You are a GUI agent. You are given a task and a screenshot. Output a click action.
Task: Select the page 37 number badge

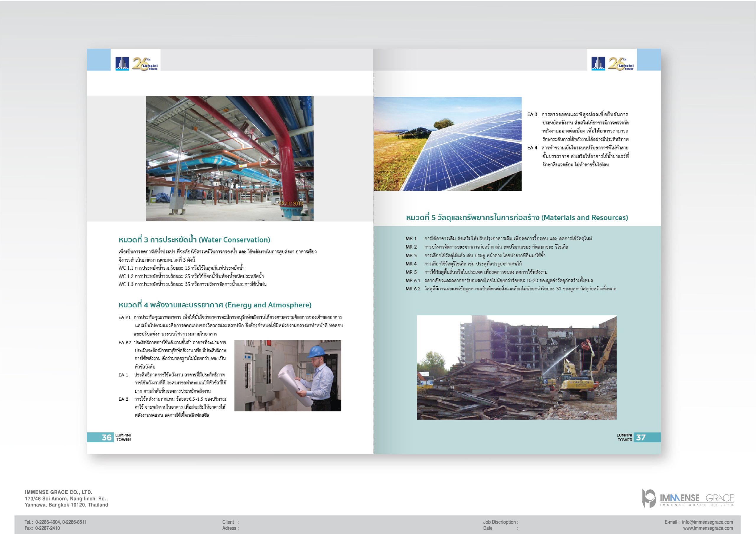[x=641, y=437]
